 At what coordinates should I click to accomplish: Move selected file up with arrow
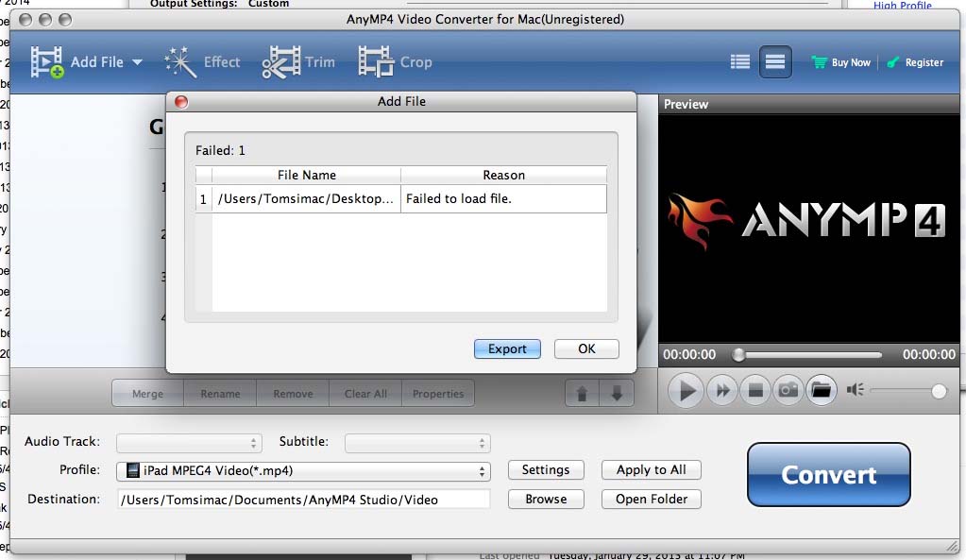583,394
